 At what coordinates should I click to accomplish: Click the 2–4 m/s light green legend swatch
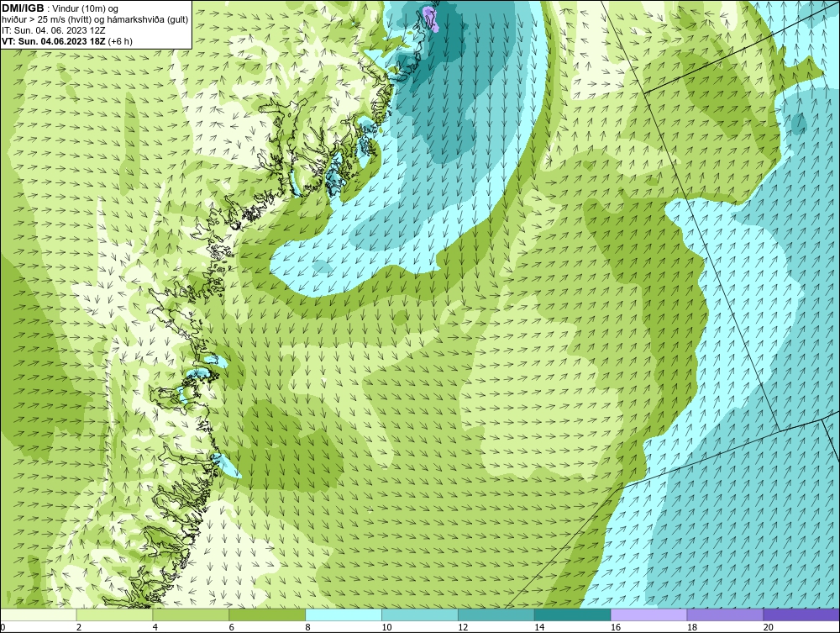(x=114, y=615)
